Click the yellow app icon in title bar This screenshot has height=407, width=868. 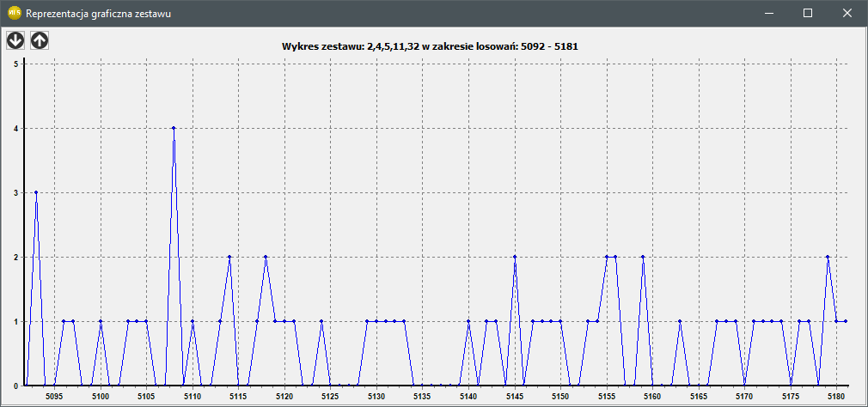pos(15,13)
